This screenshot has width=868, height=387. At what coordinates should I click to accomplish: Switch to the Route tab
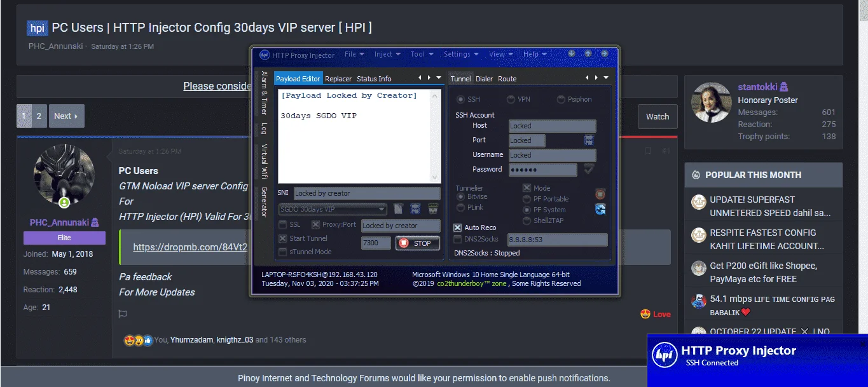(x=507, y=79)
